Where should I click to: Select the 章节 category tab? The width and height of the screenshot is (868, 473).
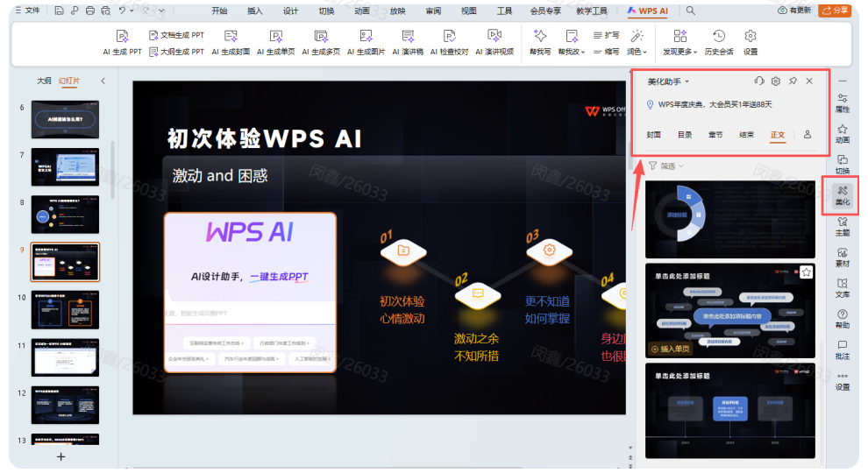[x=715, y=134]
